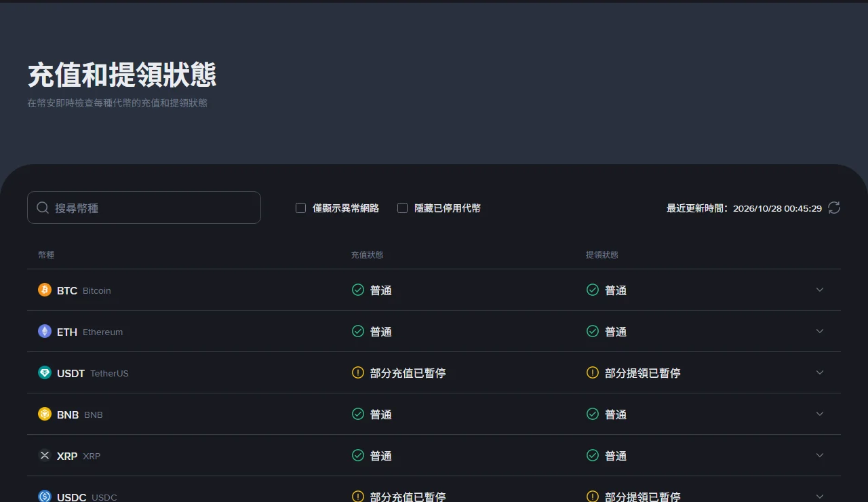Click USDT's 部分充值已暫停 status text
This screenshot has height=502, width=868.
pos(408,373)
